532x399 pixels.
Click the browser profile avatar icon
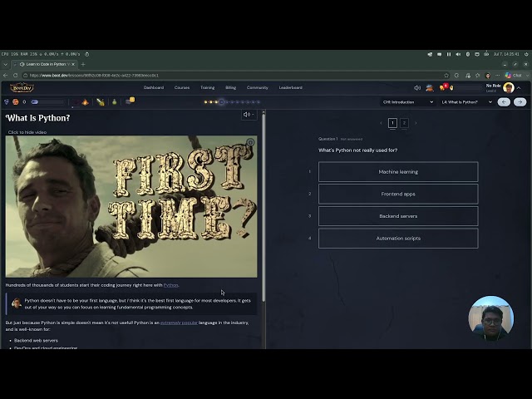coord(488,76)
